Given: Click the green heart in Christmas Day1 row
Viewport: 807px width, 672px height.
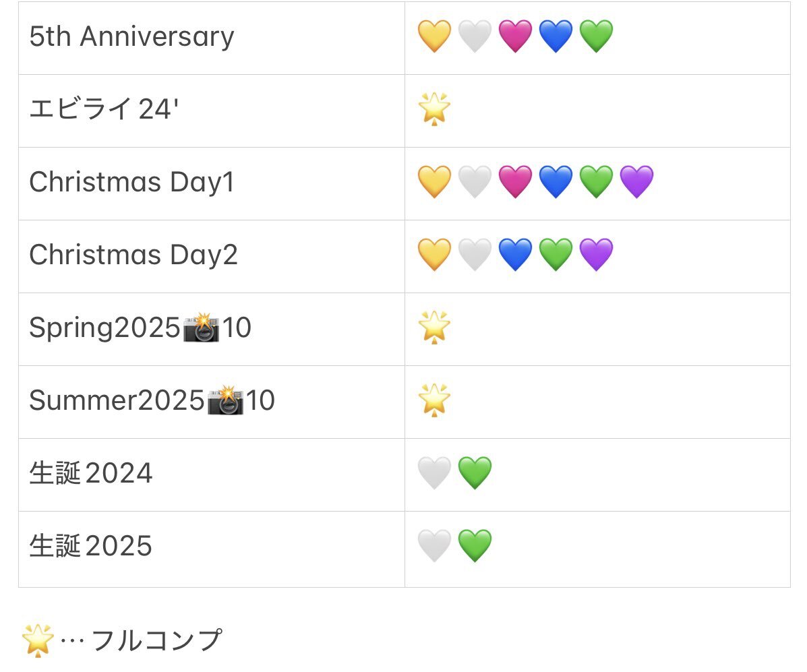Looking at the screenshot, I should click(596, 181).
